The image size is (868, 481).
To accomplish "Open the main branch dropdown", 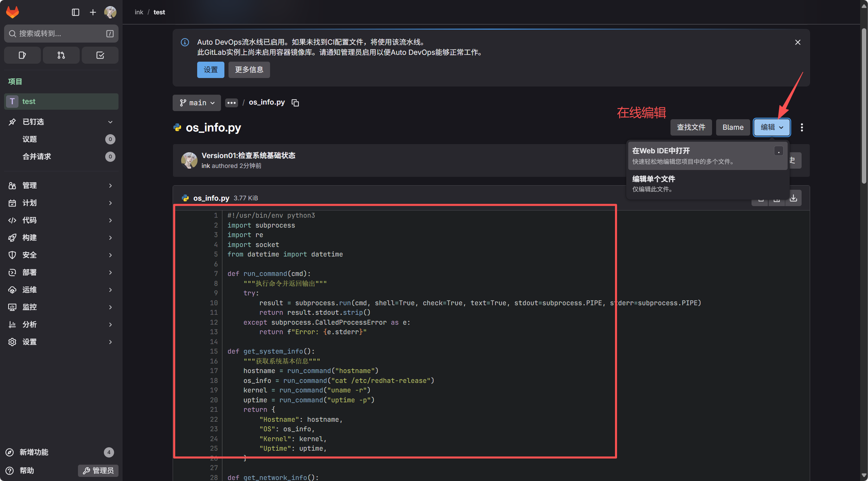I will click(x=196, y=103).
